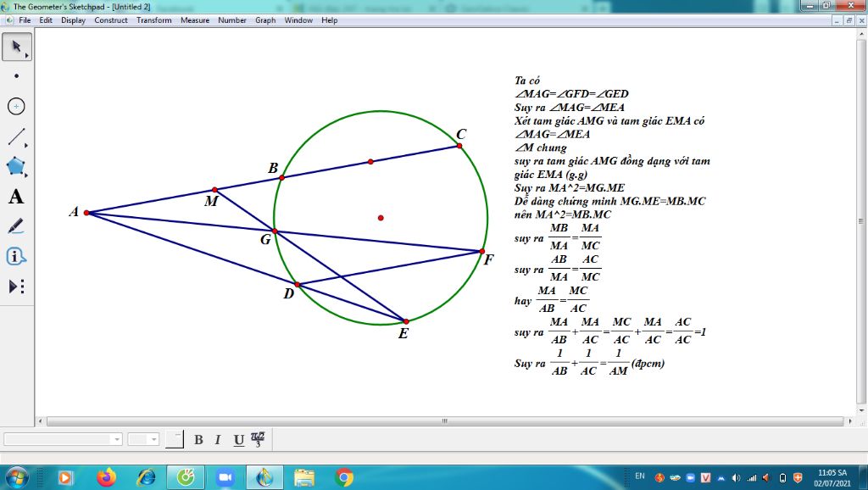Open the Custom Tools button
Screen dimensions: 868x490
(17, 287)
